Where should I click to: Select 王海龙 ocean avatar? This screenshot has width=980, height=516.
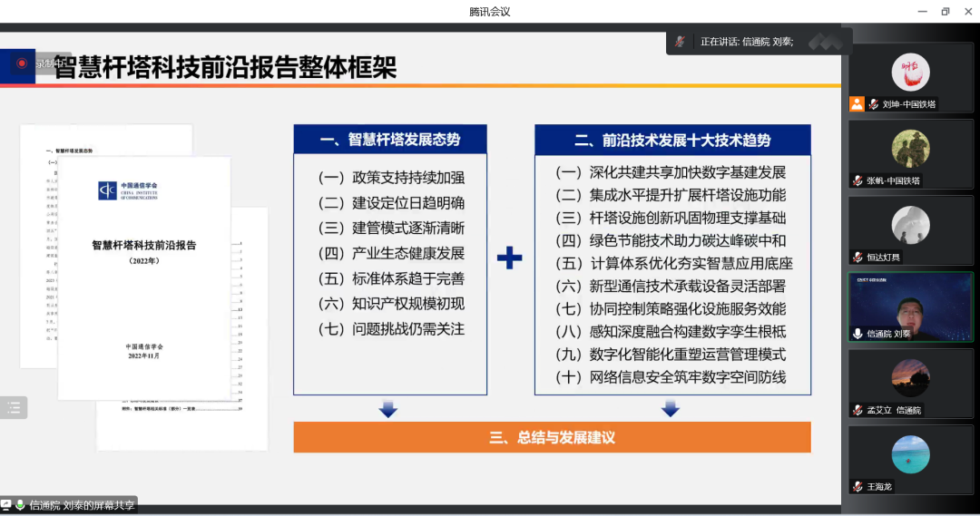coord(910,454)
